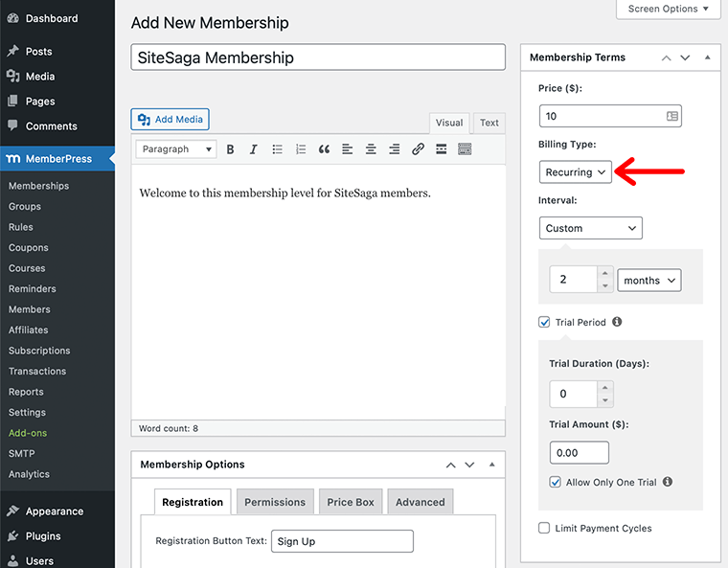Increase the interval number stepper
The image size is (728, 568).
[x=604, y=274]
